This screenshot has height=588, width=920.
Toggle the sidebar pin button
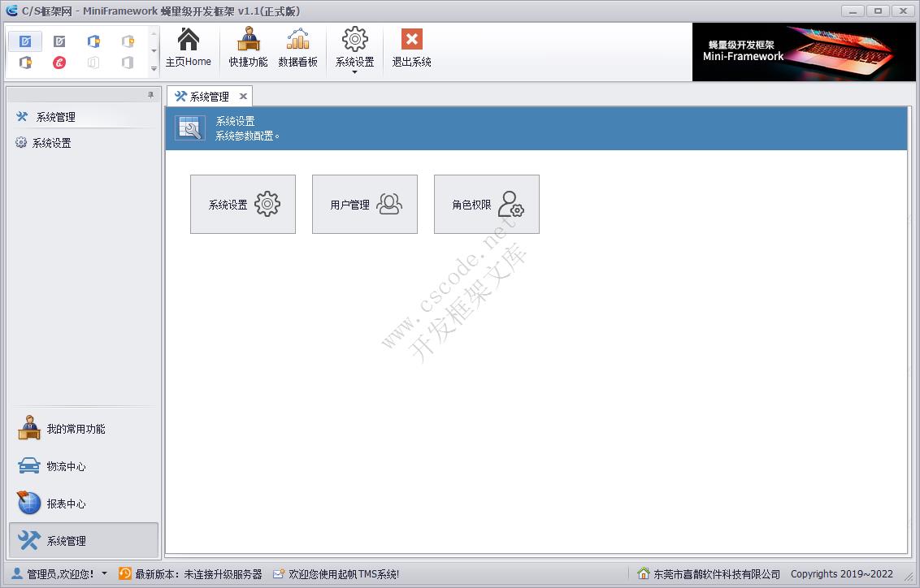pyautogui.click(x=150, y=94)
